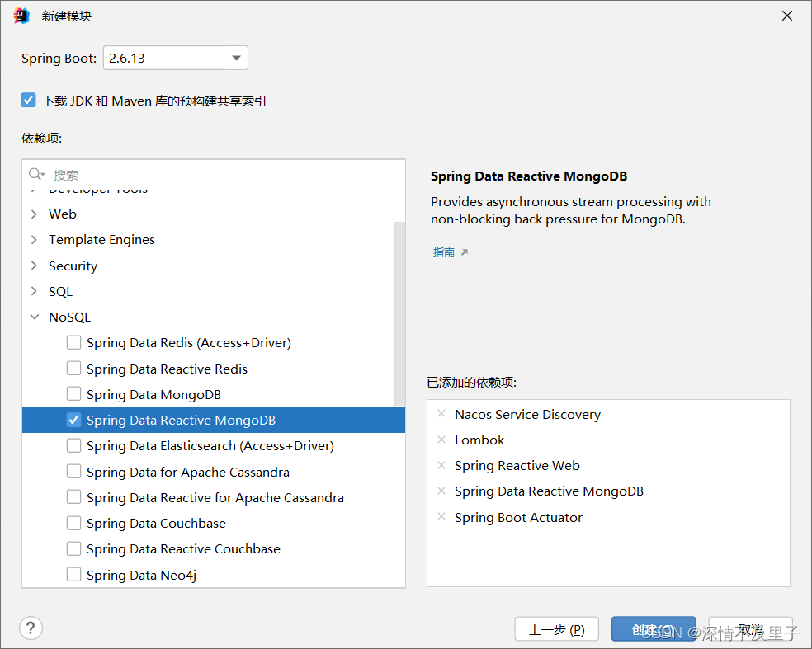Check Spring Data Reactive Couchbase
The image size is (812, 649).
(x=73, y=548)
